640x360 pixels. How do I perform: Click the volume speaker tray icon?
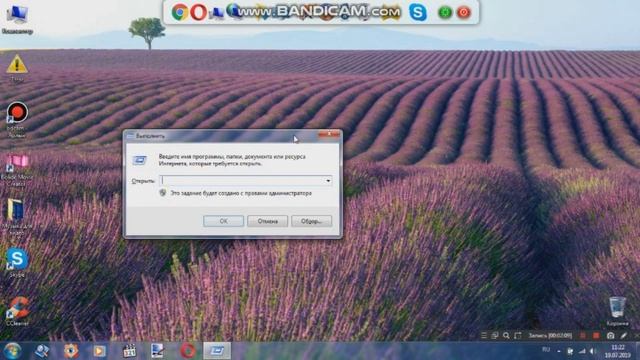pos(593,351)
